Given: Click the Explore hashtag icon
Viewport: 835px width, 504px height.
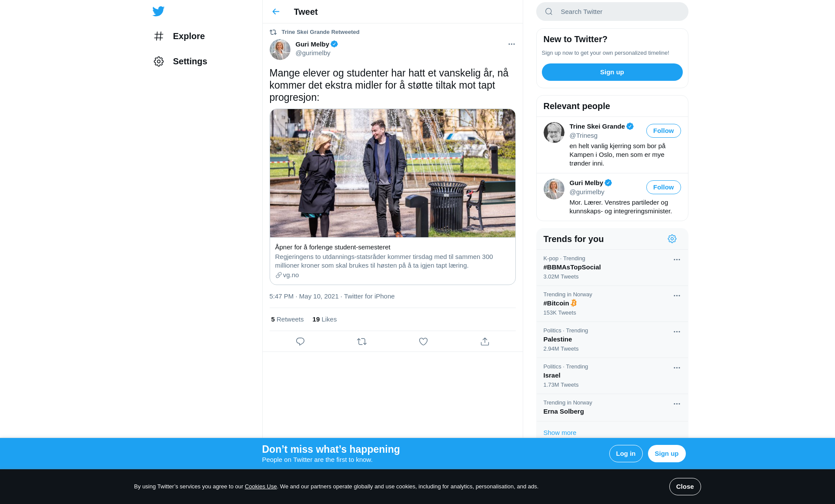Looking at the screenshot, I should point(159,36).
